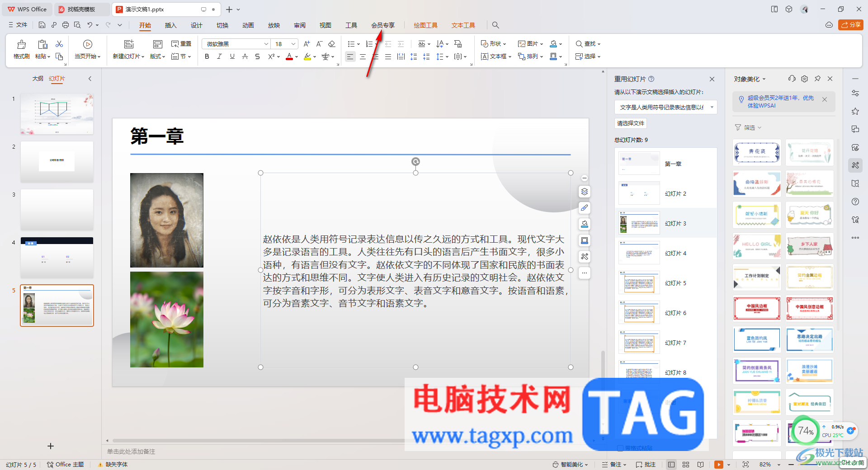Click the format brush icon beside text box
The image size is (868, 470).
coord(585,208)
